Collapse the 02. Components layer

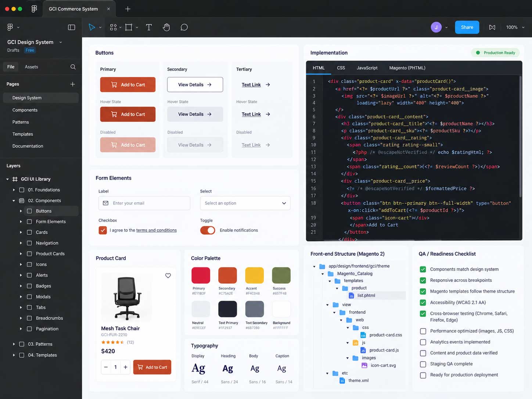(x=14, y=201)
